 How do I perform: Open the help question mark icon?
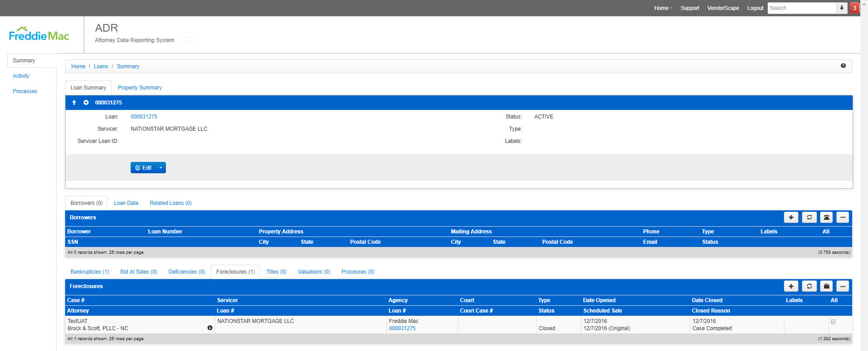point(843,66)
